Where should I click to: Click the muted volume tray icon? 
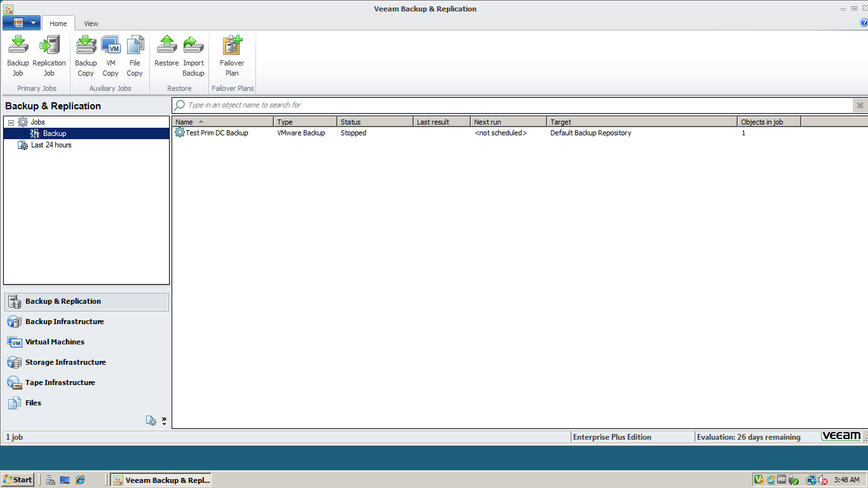823,480
